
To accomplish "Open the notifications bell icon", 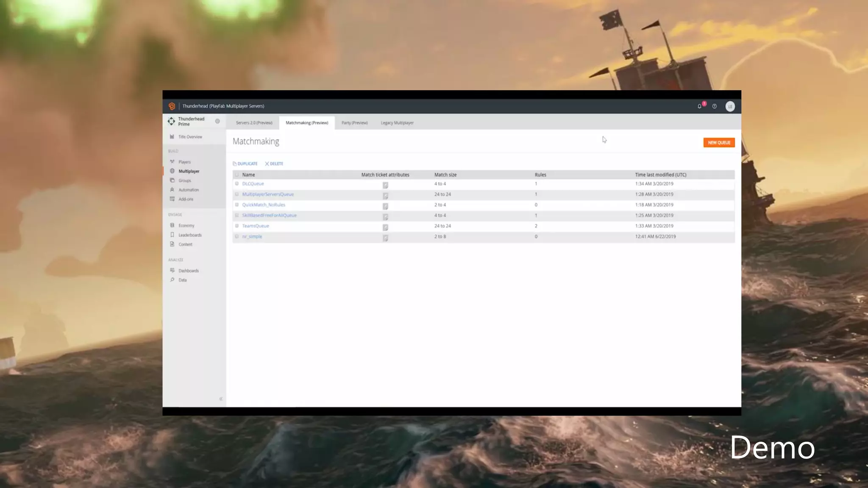I will (x=699, y=106).
